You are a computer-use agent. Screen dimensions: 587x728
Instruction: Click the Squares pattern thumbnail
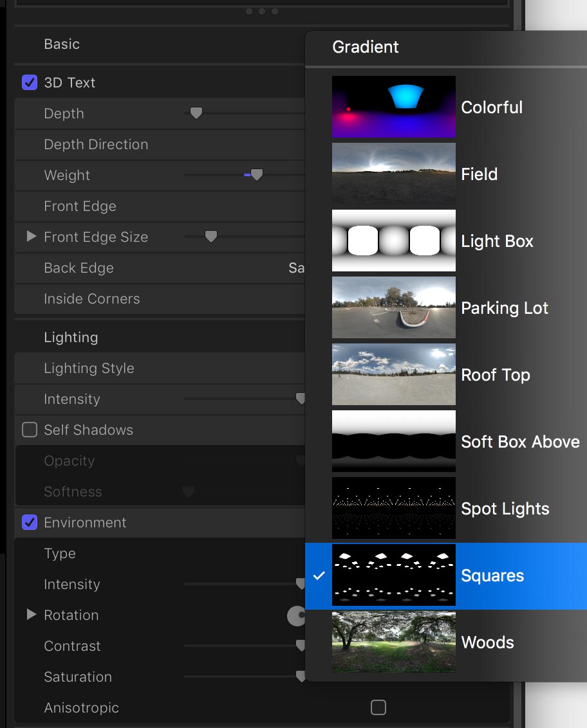point(394,575)
